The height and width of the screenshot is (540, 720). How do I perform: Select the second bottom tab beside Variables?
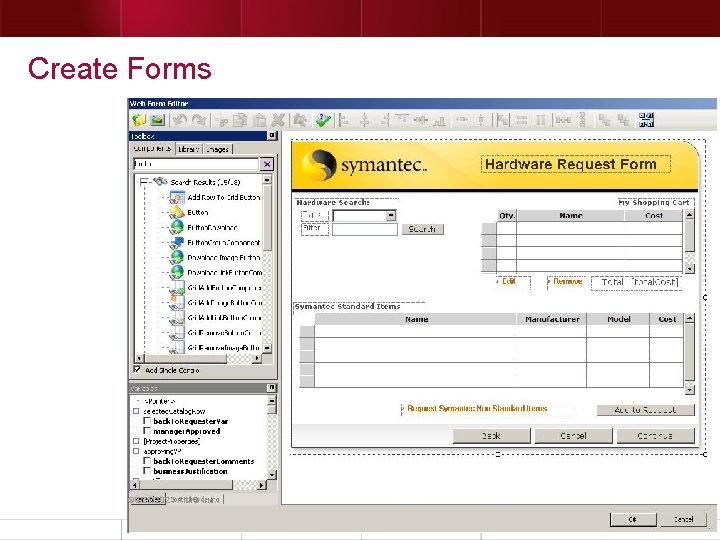click(x=194, y=499)
